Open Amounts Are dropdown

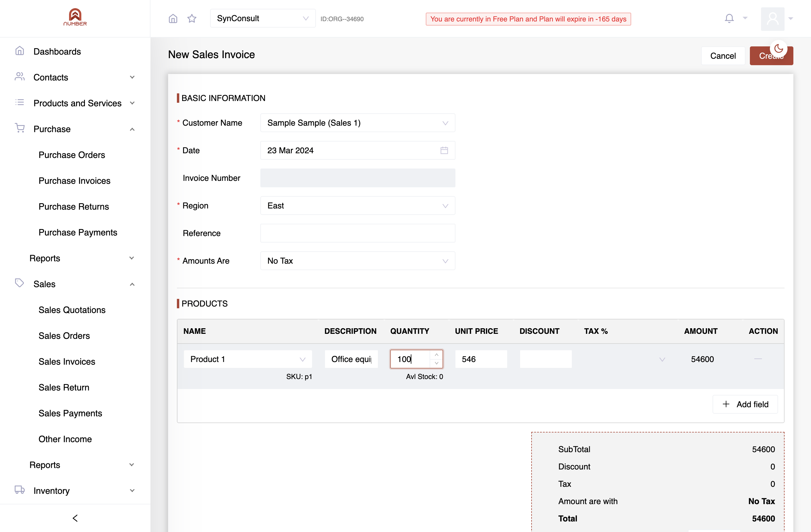pyautogui.click(x=357, y=261)
